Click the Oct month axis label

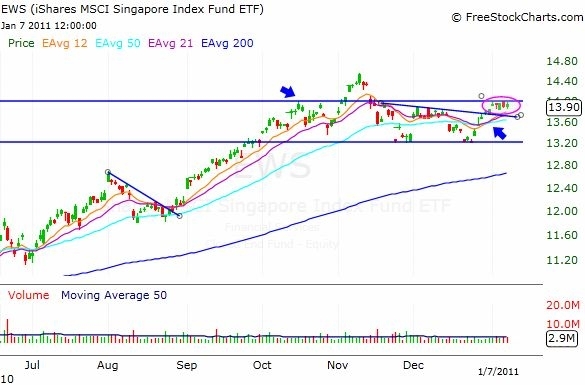pyautogui.click(x=262, y=365)
